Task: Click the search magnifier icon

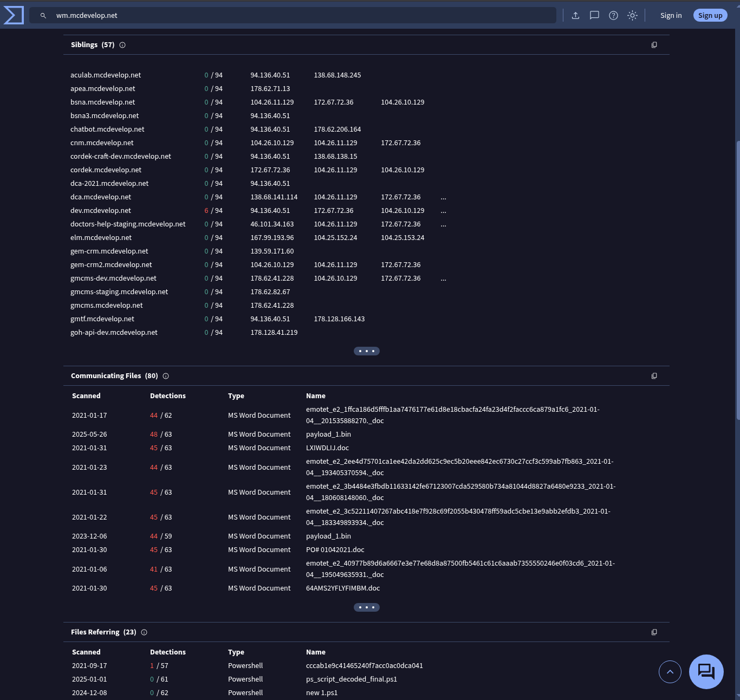Action: (x=43, y=16)
